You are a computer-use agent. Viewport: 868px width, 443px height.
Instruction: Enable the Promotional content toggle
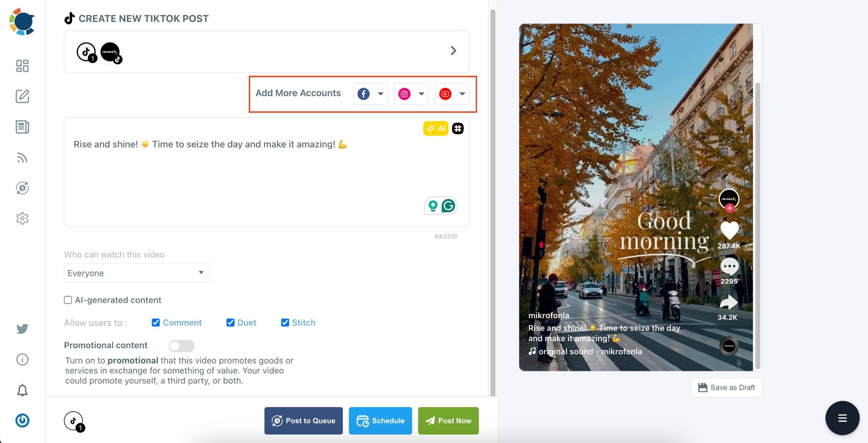click(x=181, y=345)
